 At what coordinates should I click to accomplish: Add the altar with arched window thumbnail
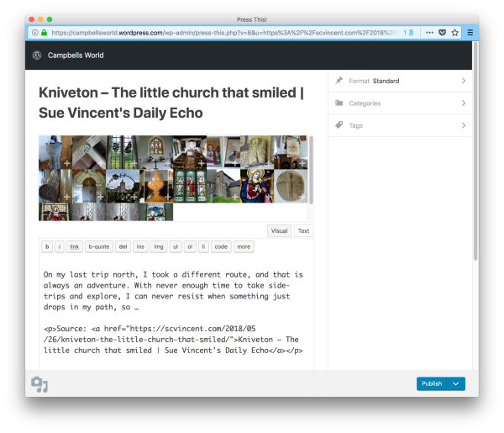coord(156,152)
